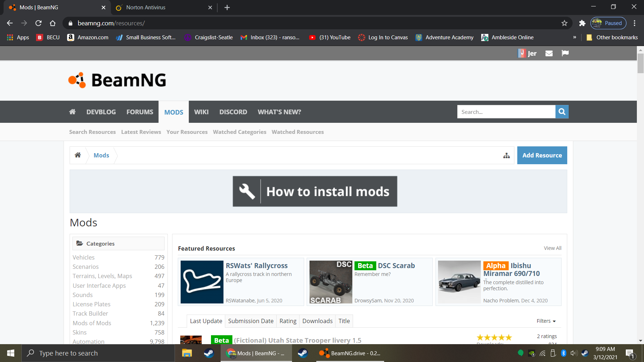
Task: Sort resources by Downloads
Action: 317,321
